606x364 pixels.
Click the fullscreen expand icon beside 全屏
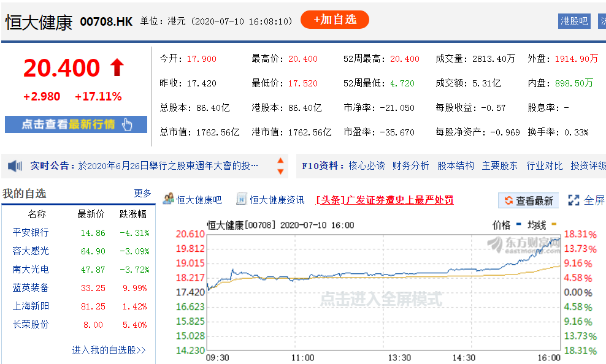[573, 200]
